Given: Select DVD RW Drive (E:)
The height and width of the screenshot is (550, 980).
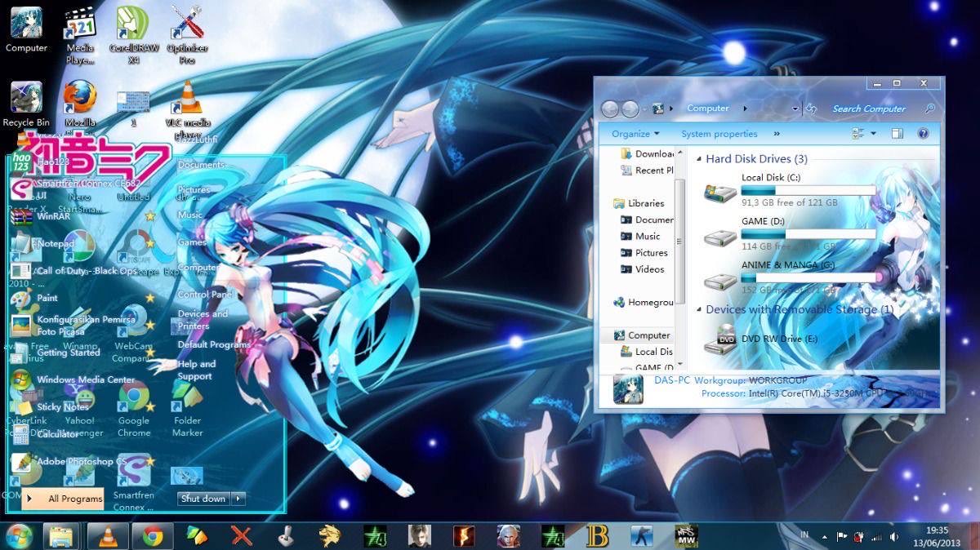Looking at the screenshot, I should click(766, 338).
